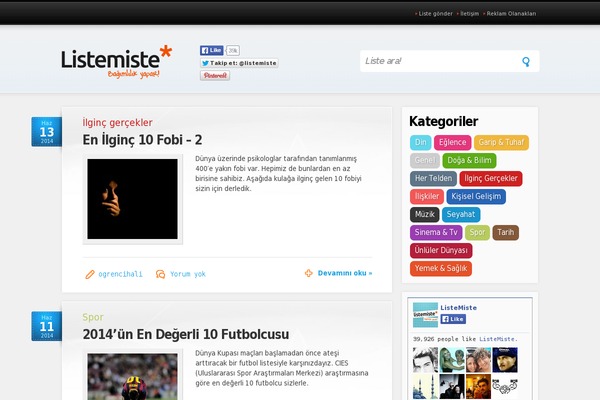This screenshot has width=600, height=400.
Task: Open the Listemiste logo homepage
Action: (x=116, y=62)
